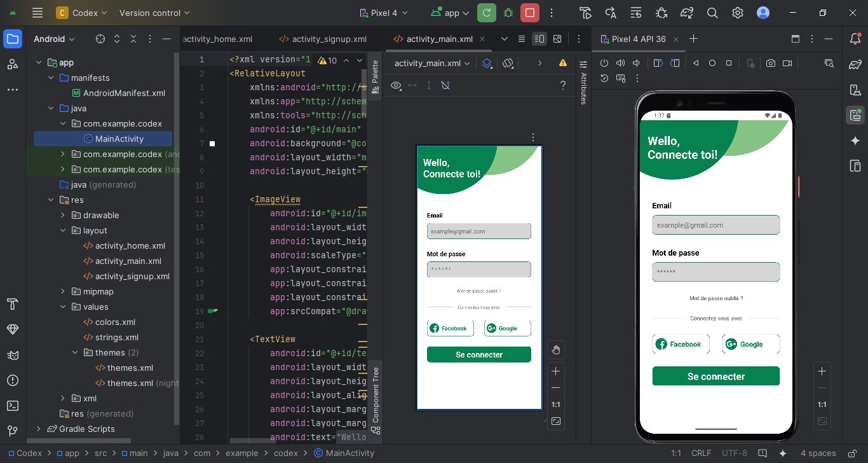
Task: Expand the drawable folder
Action: coord(63,215)
